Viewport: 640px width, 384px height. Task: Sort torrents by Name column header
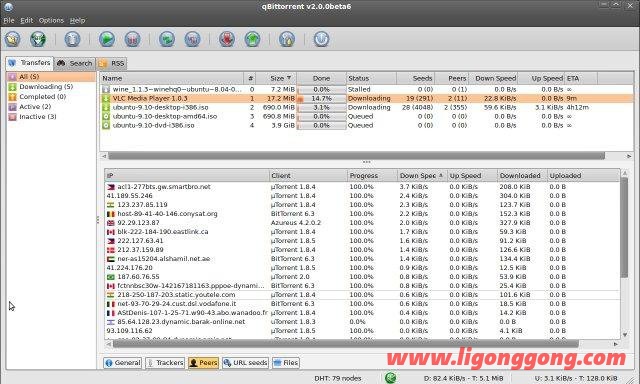click(x=172, y=78)
